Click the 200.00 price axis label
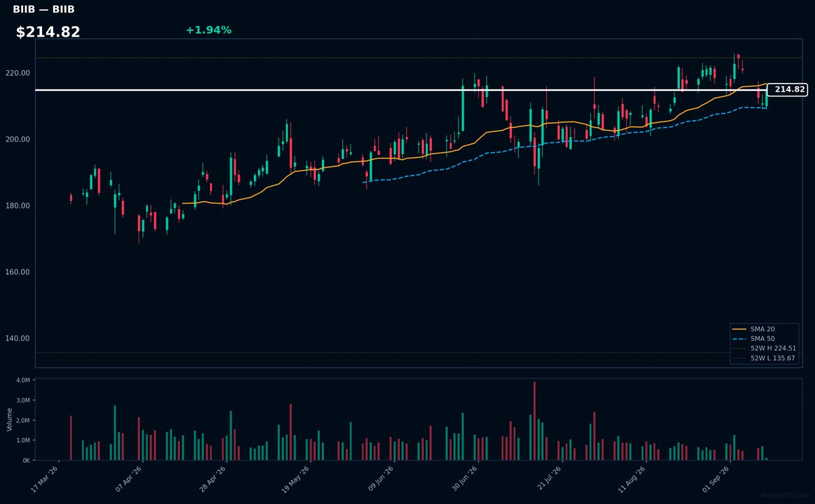 point(18,139)
